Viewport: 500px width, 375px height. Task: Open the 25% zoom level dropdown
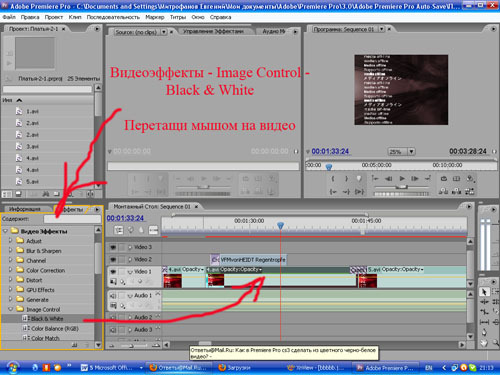412,152
